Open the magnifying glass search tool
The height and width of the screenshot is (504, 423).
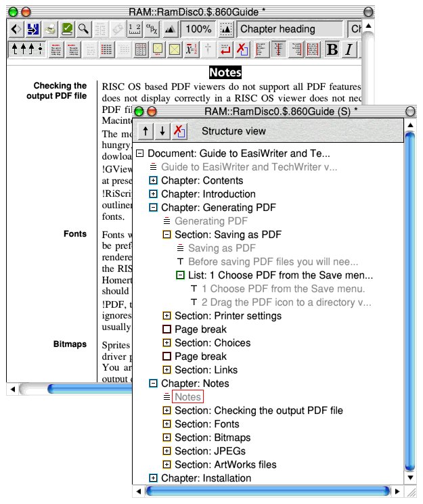[x=84, y=29]
